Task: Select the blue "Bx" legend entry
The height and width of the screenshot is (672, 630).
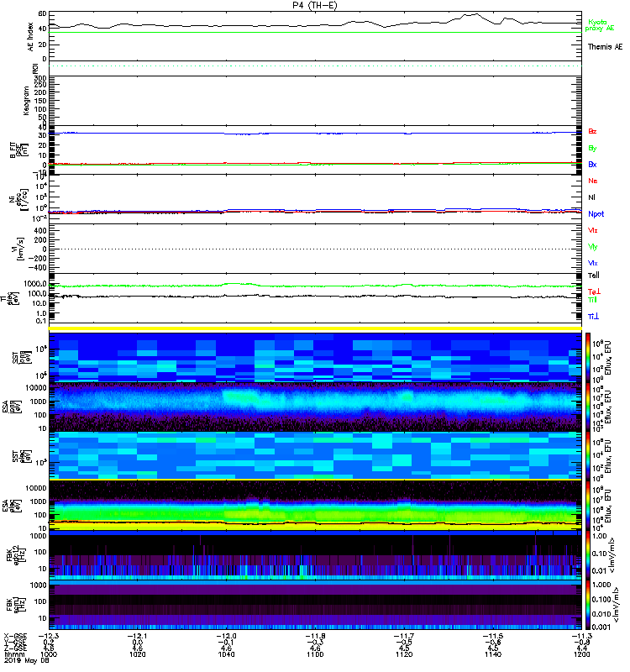Action: click(x=592, y=164)
